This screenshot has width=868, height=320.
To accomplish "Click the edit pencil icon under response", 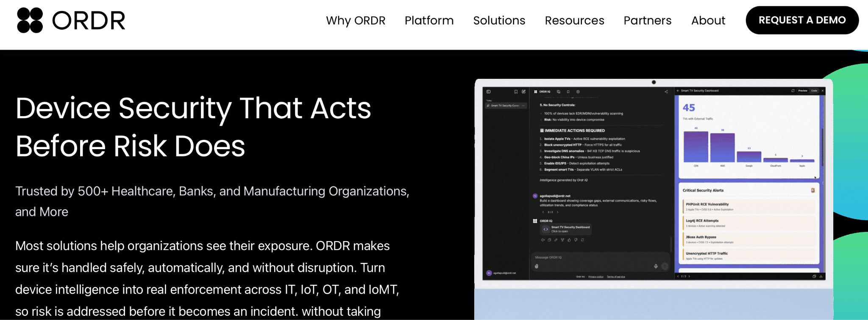I will click(556, 240).
